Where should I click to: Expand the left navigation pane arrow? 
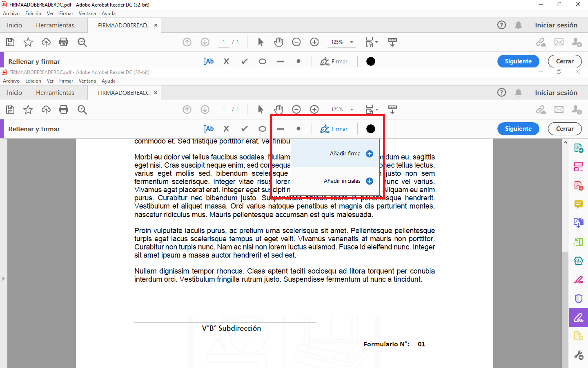pos(4,279)
